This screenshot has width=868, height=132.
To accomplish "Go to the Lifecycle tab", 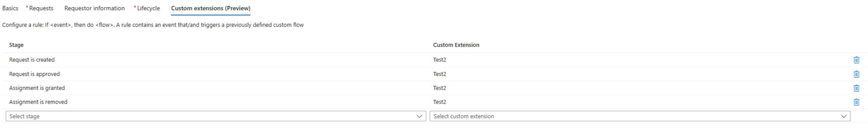I will click(147, 8).
